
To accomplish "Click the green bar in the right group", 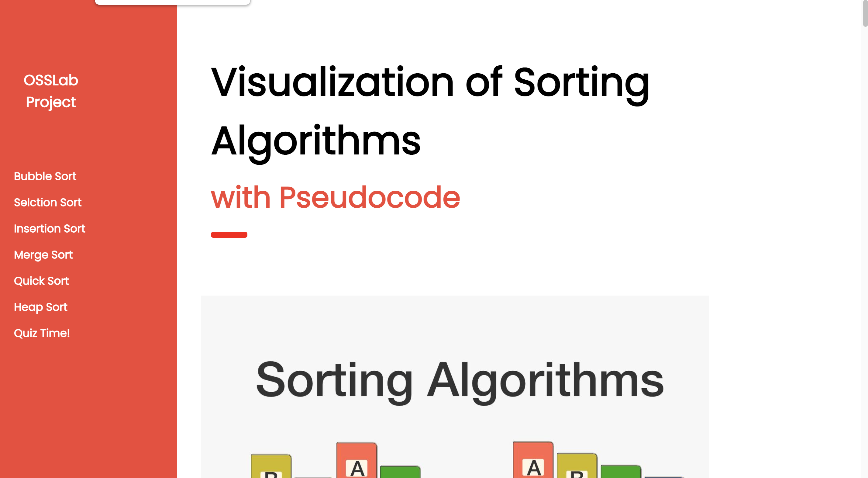I will [x=621, y=471].
